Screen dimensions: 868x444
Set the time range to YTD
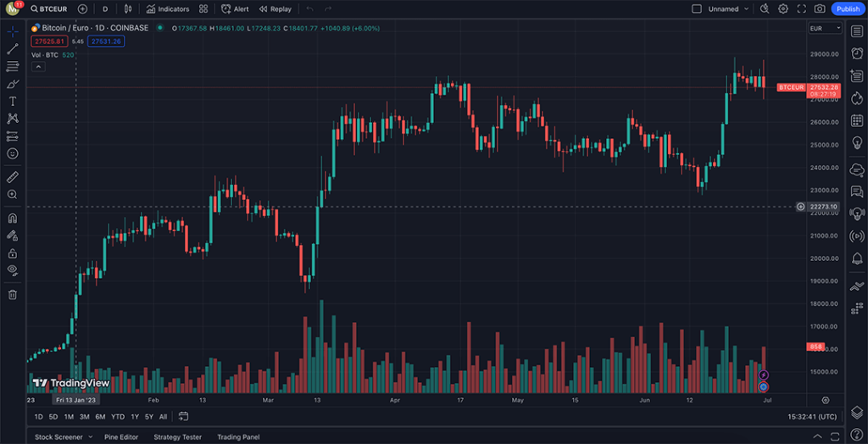pos(117,417)
